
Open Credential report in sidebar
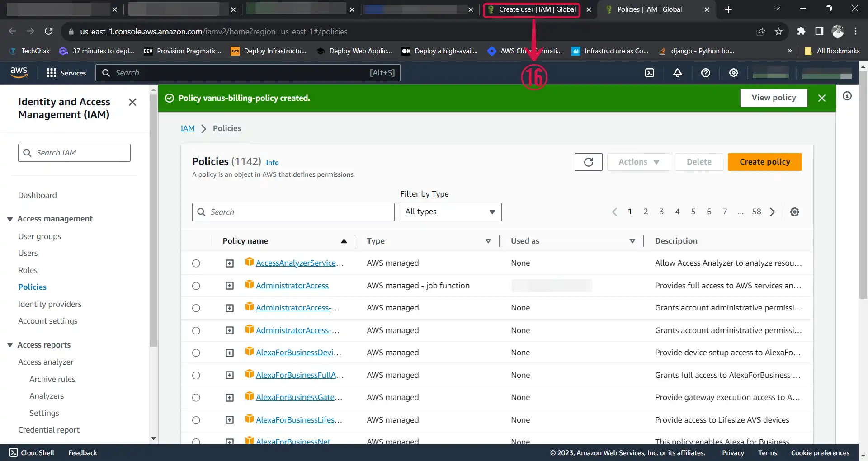49,430
